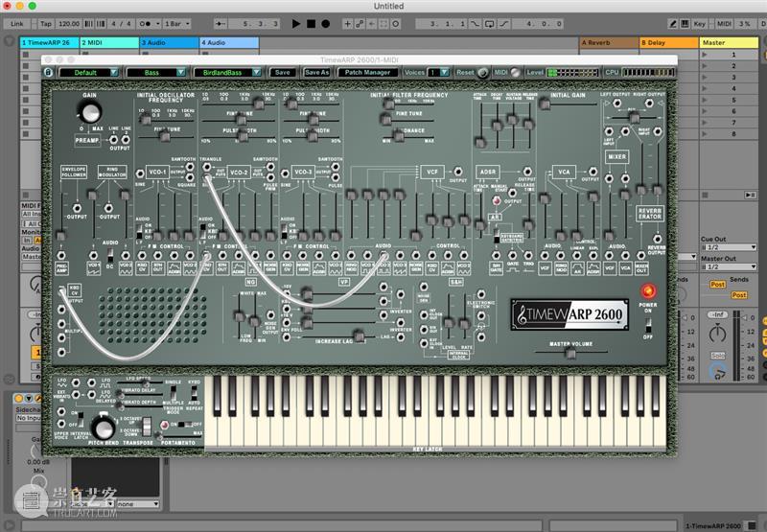Select the 1 TimewARP 26 track header
The width and height of the screenshot is (767, 532).
tap(50, 42)
